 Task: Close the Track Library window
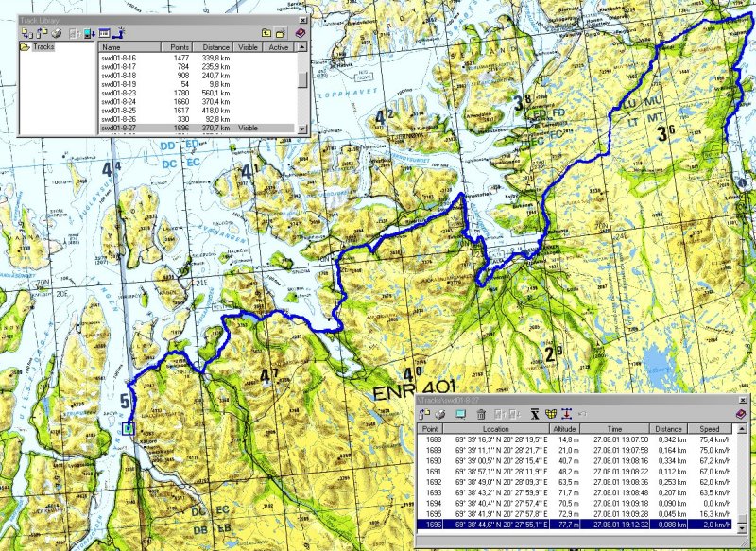point(301,19)
